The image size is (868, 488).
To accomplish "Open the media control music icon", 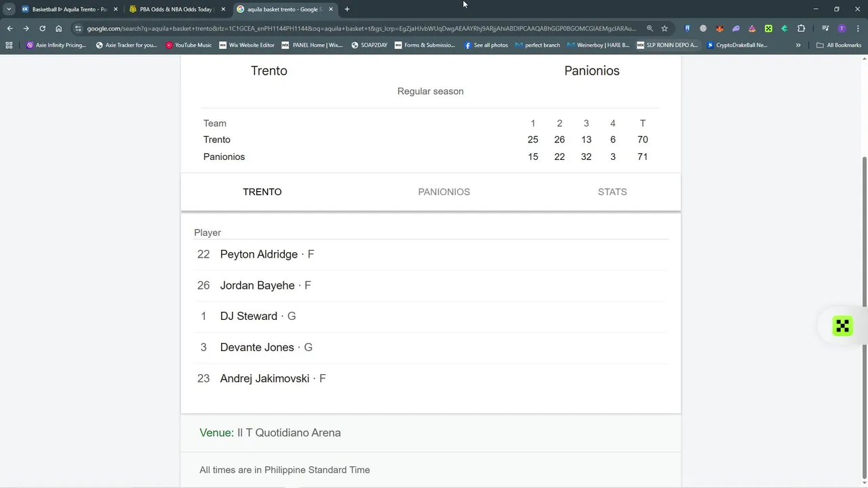I will [825, 28].
